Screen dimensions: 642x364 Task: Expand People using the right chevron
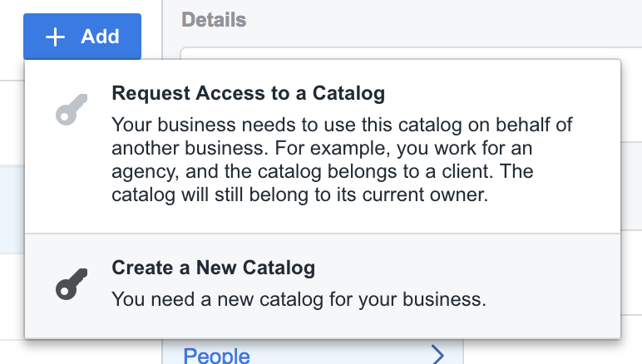click(x=438, y=356)
